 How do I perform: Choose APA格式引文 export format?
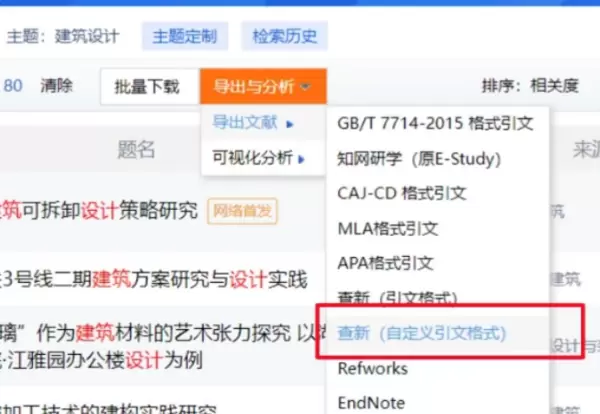[x=386, y=263]
